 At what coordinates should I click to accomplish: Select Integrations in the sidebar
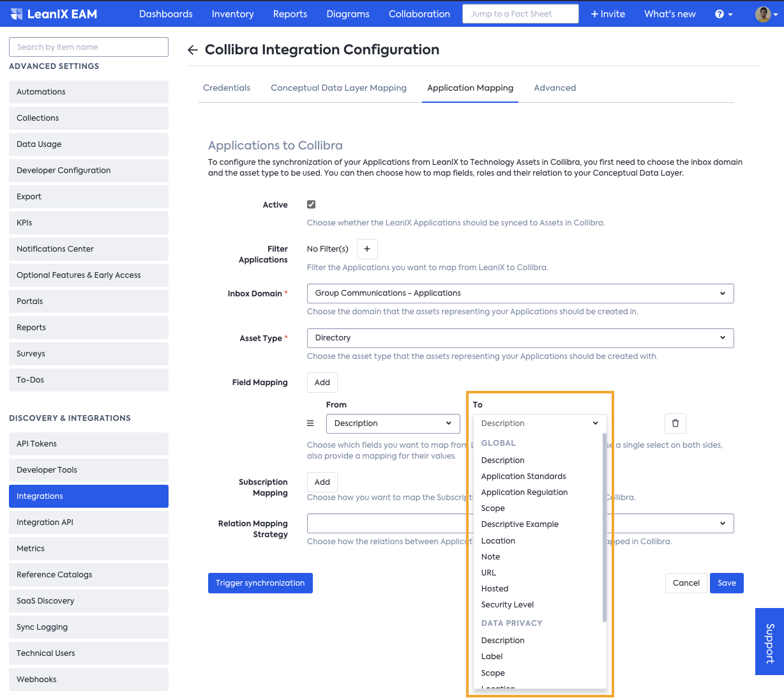[x=89, y=496]
